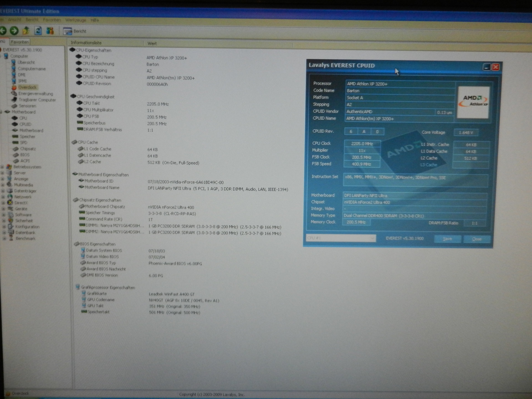Select the DIMM1 Nanya memory row
Image resolution: width=532 pixels, height=399 pixels.
point(180,226)
